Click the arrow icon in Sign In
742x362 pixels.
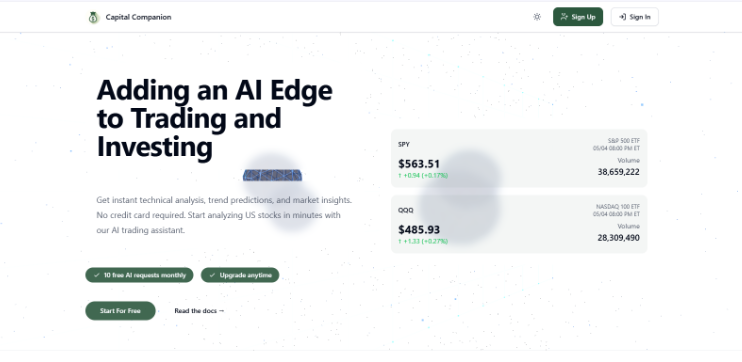[x=622, y=17]
